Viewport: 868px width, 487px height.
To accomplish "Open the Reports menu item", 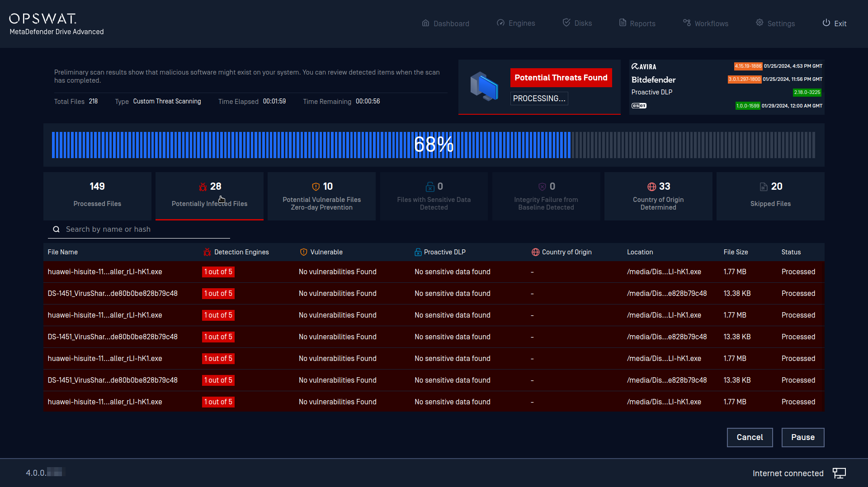I will (637, 23).
